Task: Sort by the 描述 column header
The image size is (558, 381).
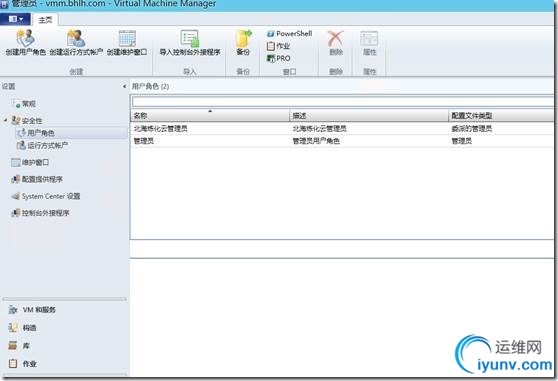Action: 369,116
